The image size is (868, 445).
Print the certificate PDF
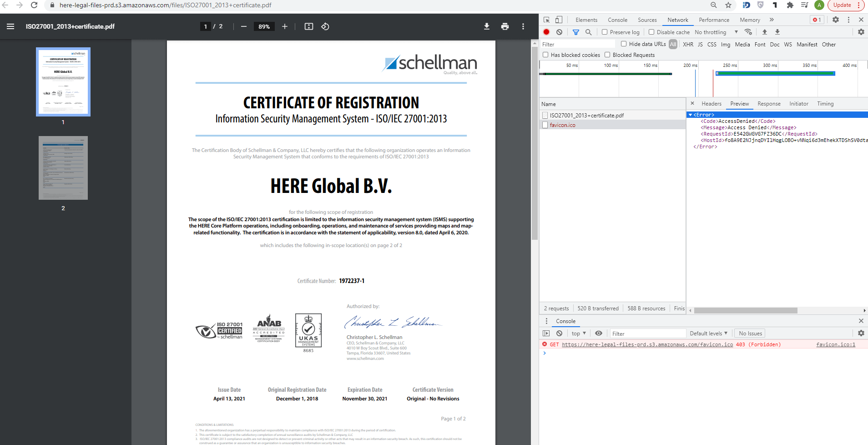coord(505,26)
